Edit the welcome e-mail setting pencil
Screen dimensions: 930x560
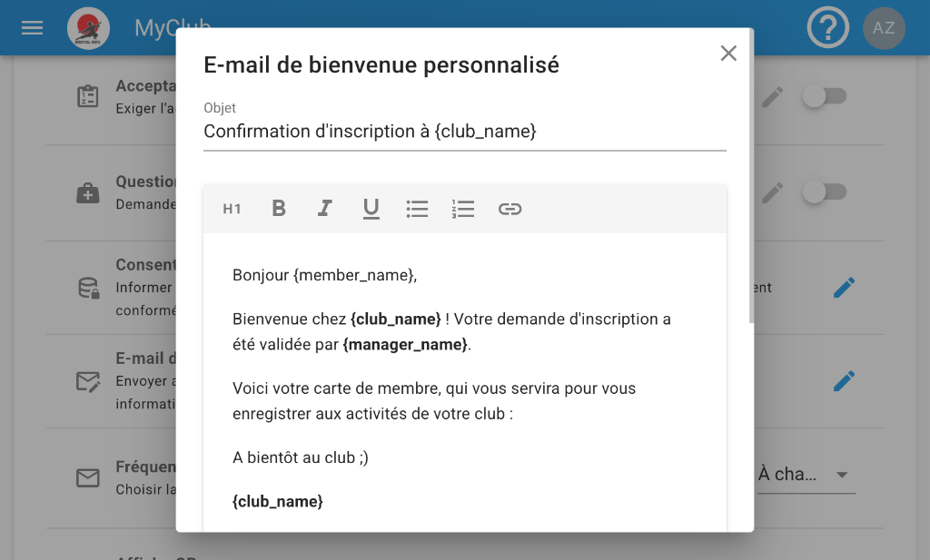click(x=844, y=381)
